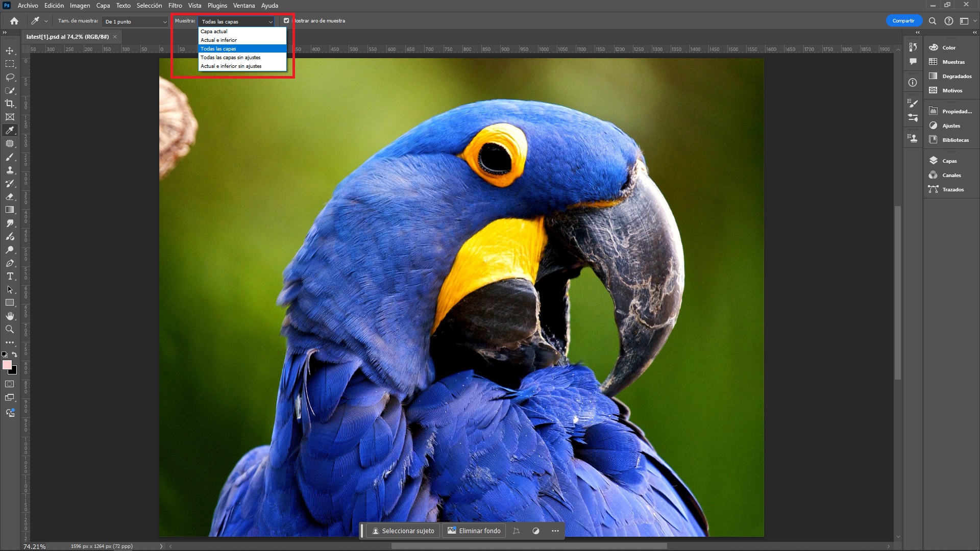The width and height of the screenshot is (980, 551).
Task: Open the Selección menu
Action: (149, 6)
